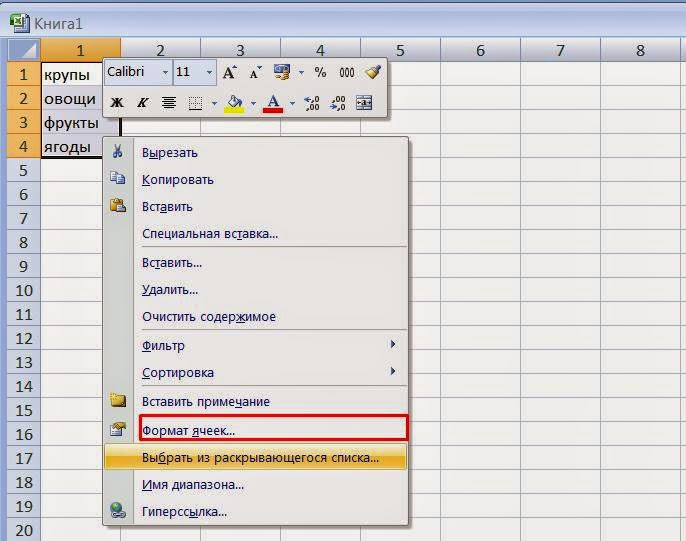
Task: Apply cell borders icon
Action: pos(195,103)
